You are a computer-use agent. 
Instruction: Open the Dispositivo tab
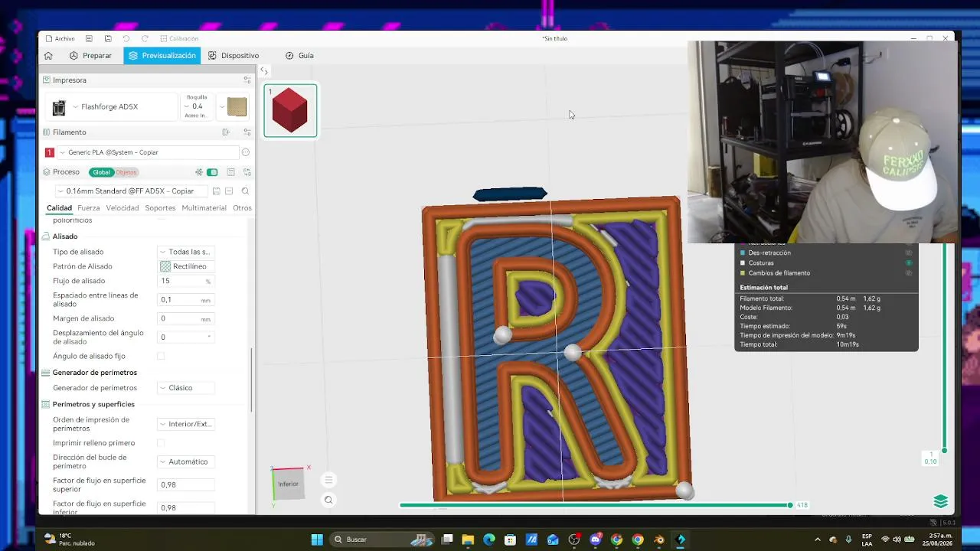[234, 56]
